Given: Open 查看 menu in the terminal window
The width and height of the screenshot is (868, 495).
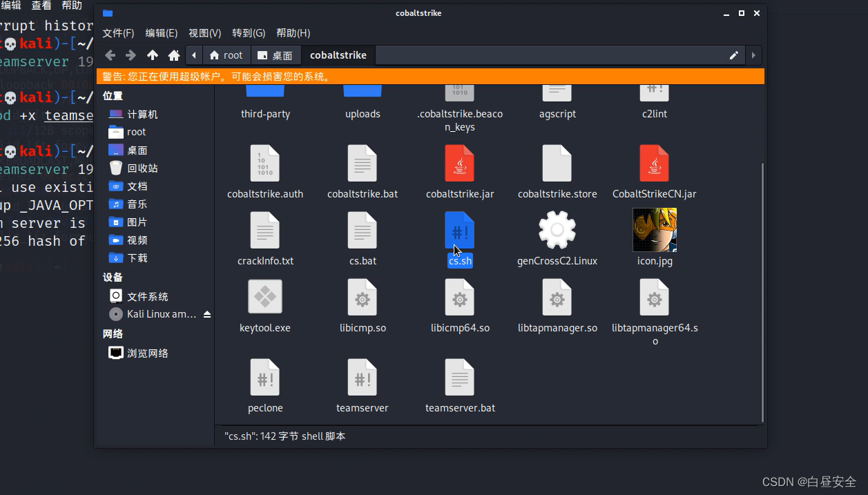Looking at the screenshot, I should pyautogui.click(x=41, y=6).
